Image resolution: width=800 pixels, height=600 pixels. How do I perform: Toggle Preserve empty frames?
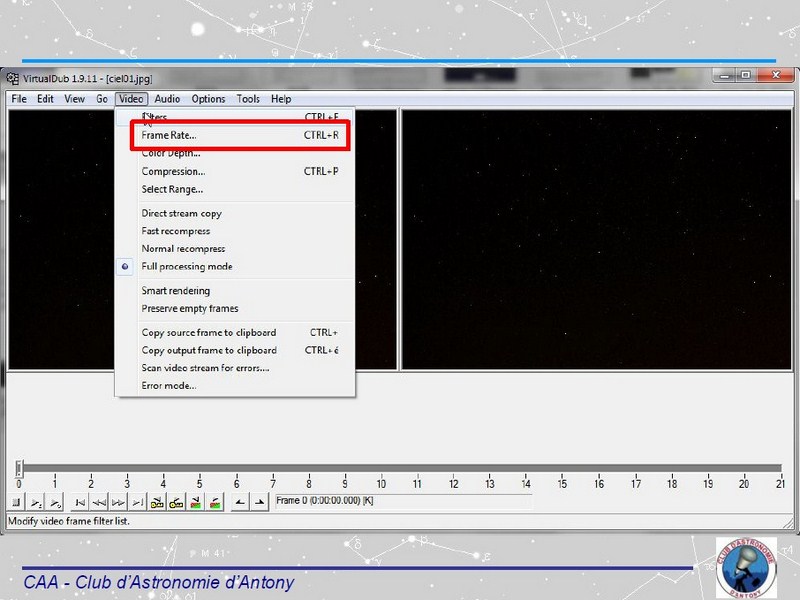click(189, 309)
